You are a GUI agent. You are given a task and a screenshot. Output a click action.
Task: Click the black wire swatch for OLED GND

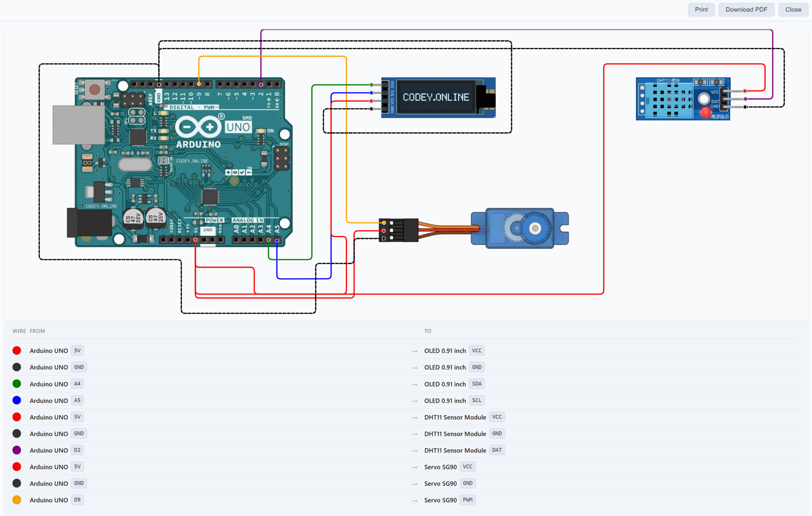click(x=17, y=367)
